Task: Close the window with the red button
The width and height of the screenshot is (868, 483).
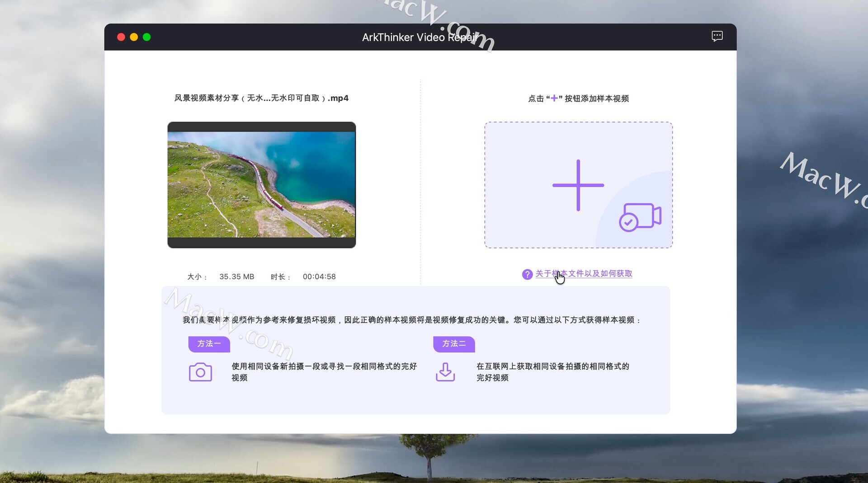Action: (x=121, y=37)
